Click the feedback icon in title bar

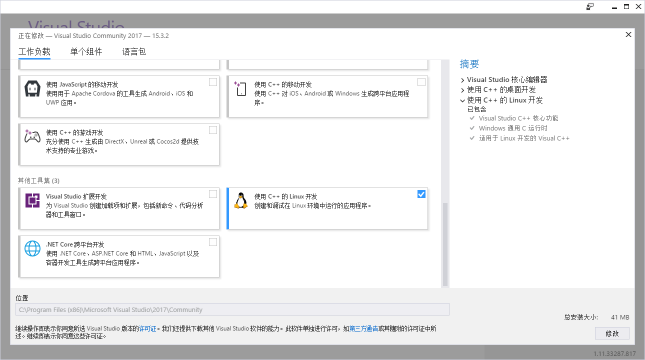pos(590,7)
